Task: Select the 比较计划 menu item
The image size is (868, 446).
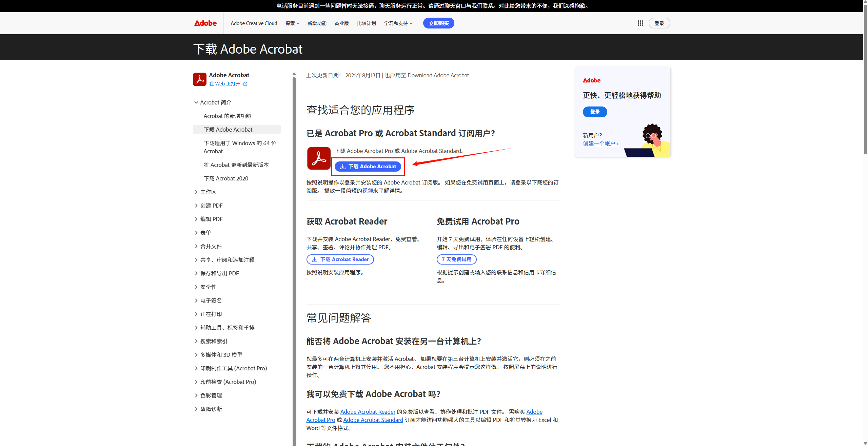Action: (366, 23)
